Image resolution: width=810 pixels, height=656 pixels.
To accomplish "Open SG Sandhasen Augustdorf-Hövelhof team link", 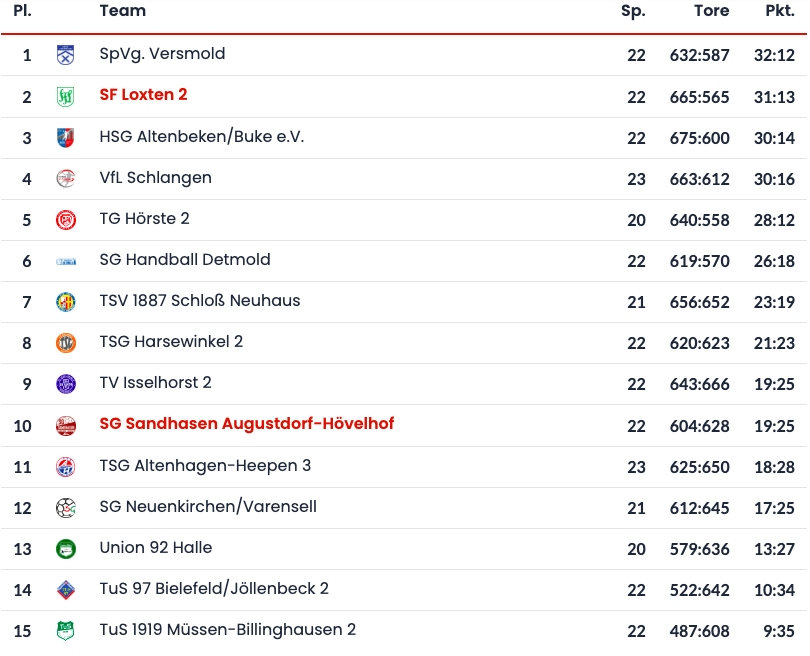I will (x=246, y=424).
